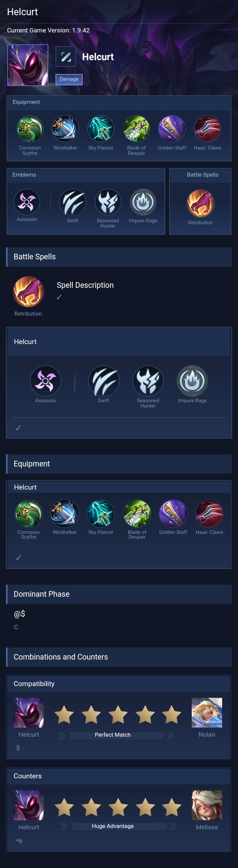Click the Damage role tag button
Viewport: 238px width, 868px height.
pyautogui.click(x=69, y=79)
